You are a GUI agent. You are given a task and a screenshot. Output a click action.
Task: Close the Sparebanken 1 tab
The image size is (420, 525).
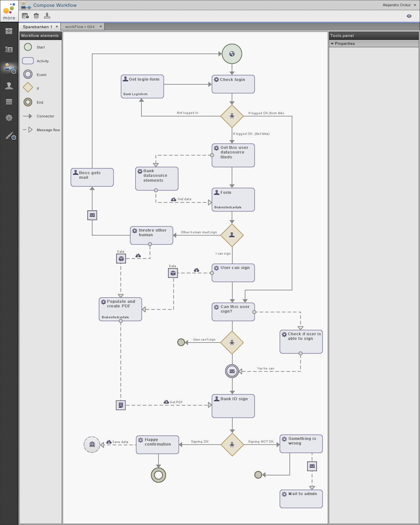click(57, 27)
